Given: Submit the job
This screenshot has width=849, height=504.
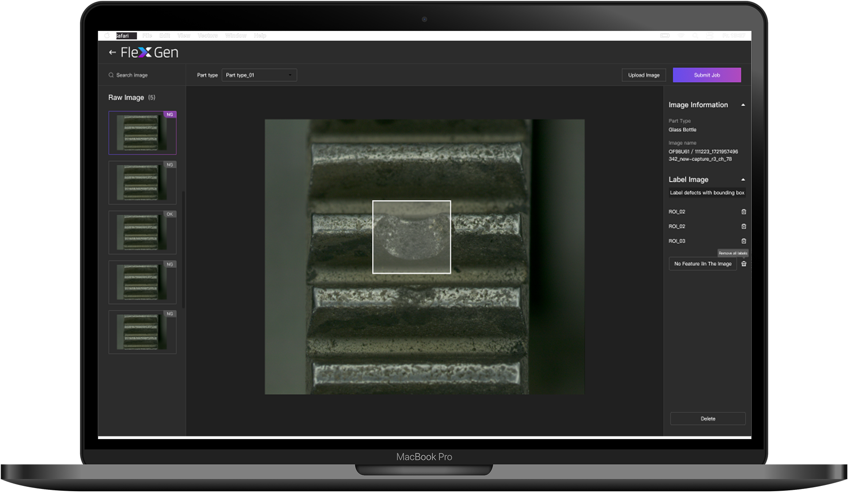Looking at the screenshot, I should [x=707, y=75].
